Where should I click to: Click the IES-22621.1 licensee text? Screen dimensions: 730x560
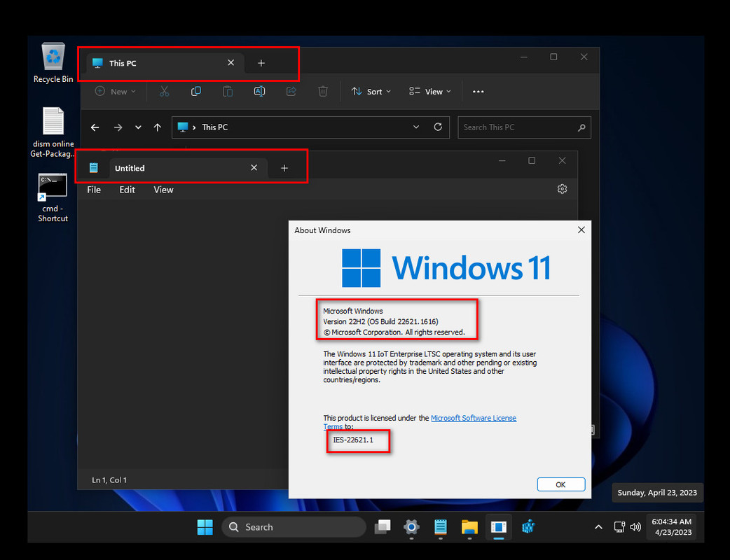coord(353,440)
